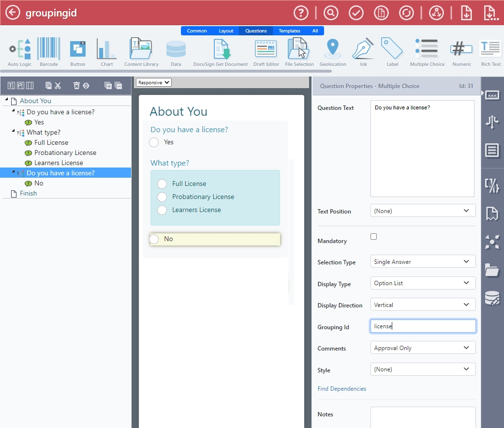Image resolution: width=504 pixels, height=428 pixels.
Task: Click the scissors cut icon in the tree toolbar
Action: 58,86
